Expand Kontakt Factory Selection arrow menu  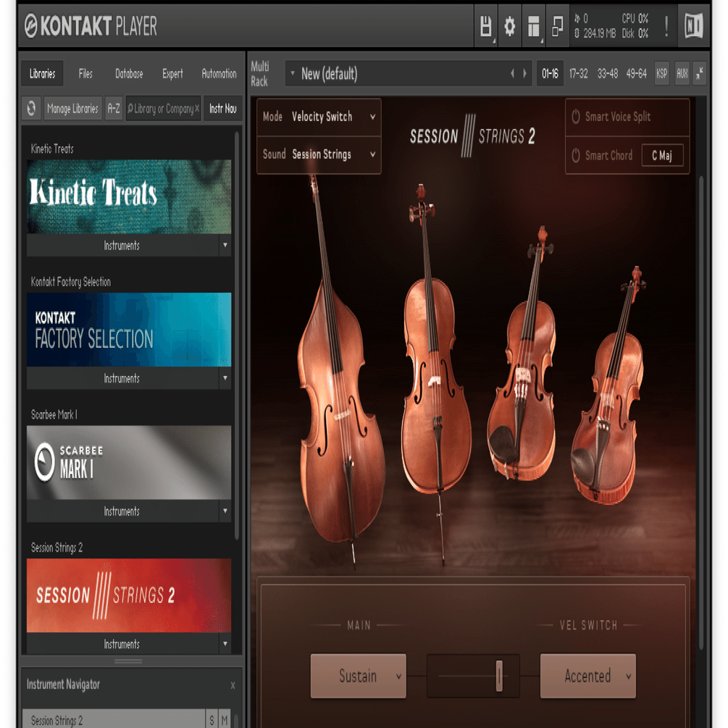click(225, 378)
